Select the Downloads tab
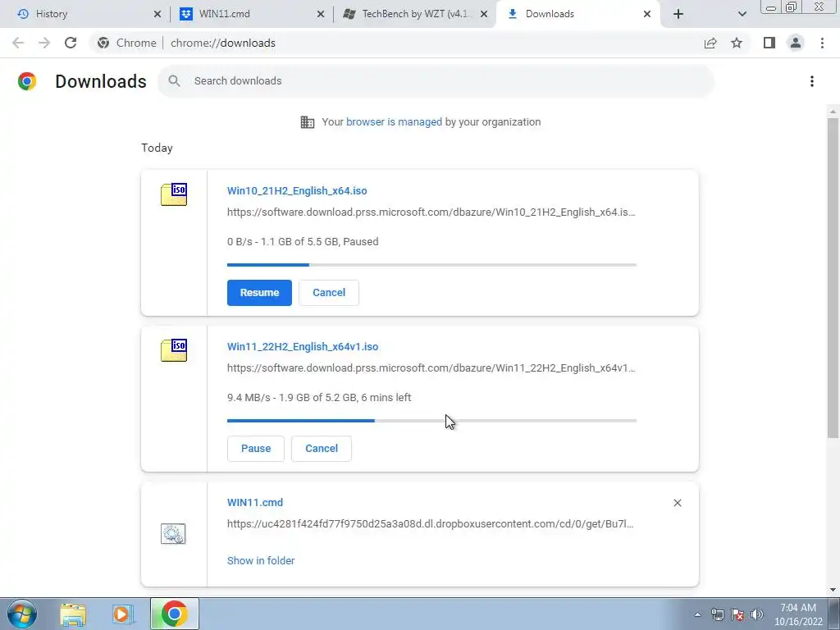This screenshot has width=840, height=630. (x=577, y=14)
